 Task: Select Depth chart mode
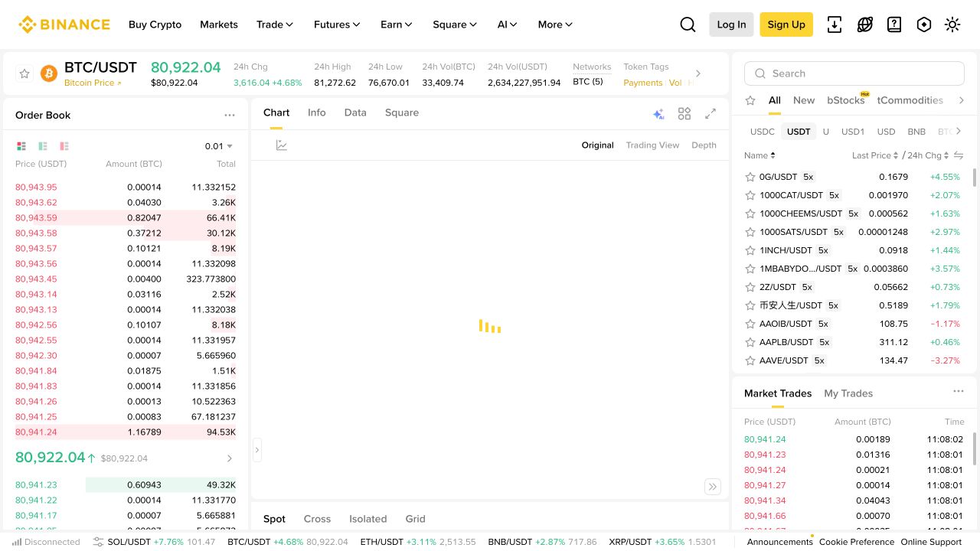704,145
